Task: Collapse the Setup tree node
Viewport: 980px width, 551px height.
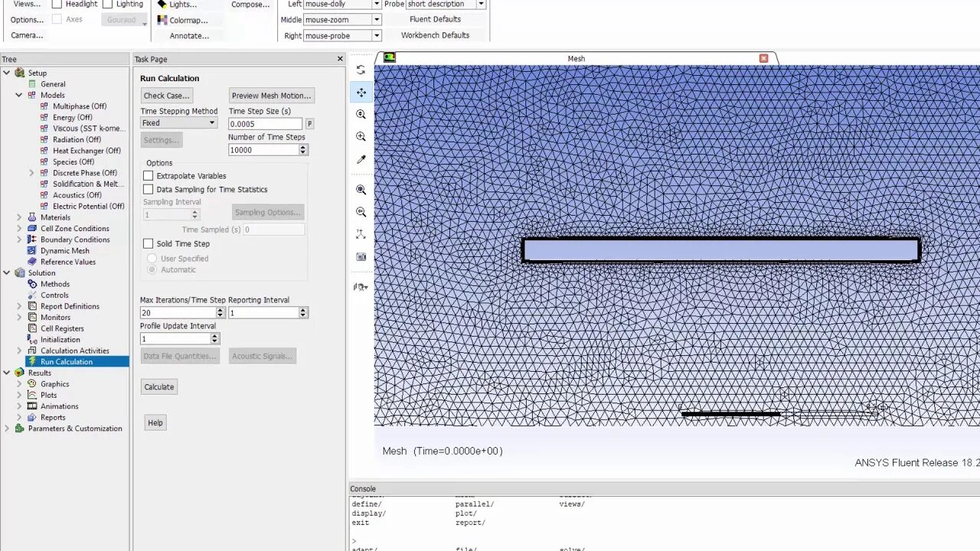Action: pyautogui.click(x=7, y=73)
